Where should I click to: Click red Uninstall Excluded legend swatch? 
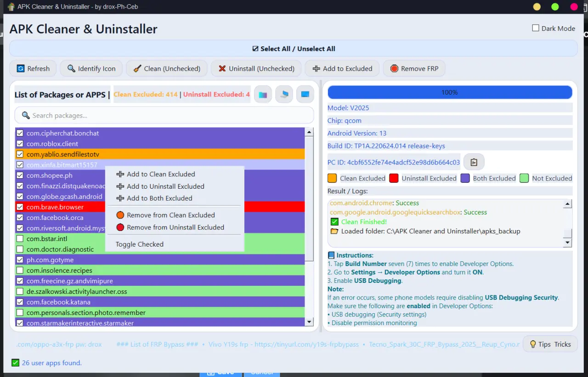pos(394,178)
